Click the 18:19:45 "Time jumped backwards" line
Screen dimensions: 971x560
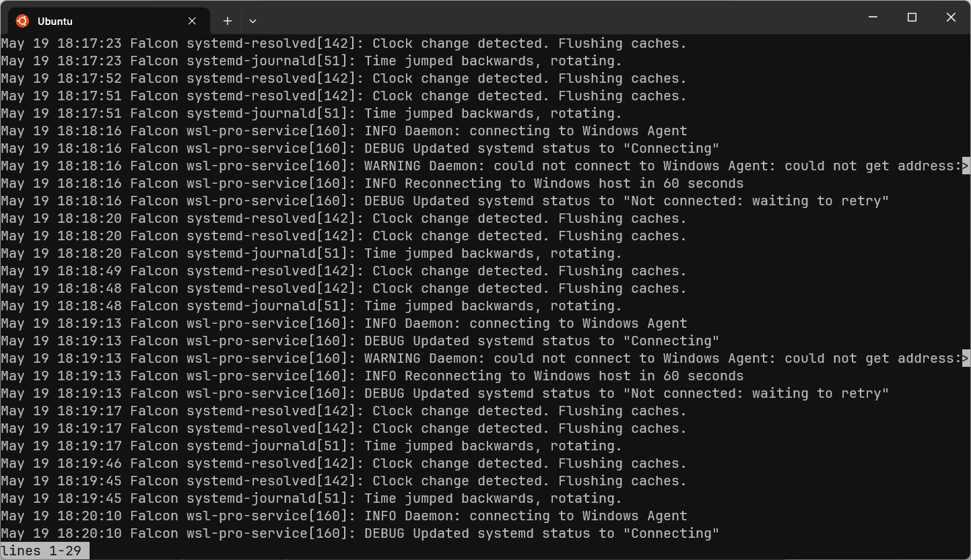point(311,498)
